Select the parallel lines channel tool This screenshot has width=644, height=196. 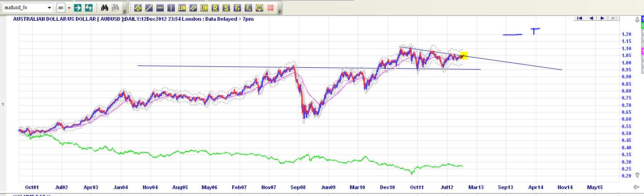[193, 8]
